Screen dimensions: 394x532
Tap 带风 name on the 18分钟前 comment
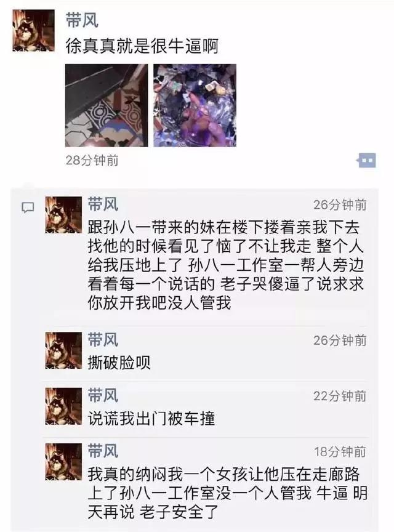(103, 451)
